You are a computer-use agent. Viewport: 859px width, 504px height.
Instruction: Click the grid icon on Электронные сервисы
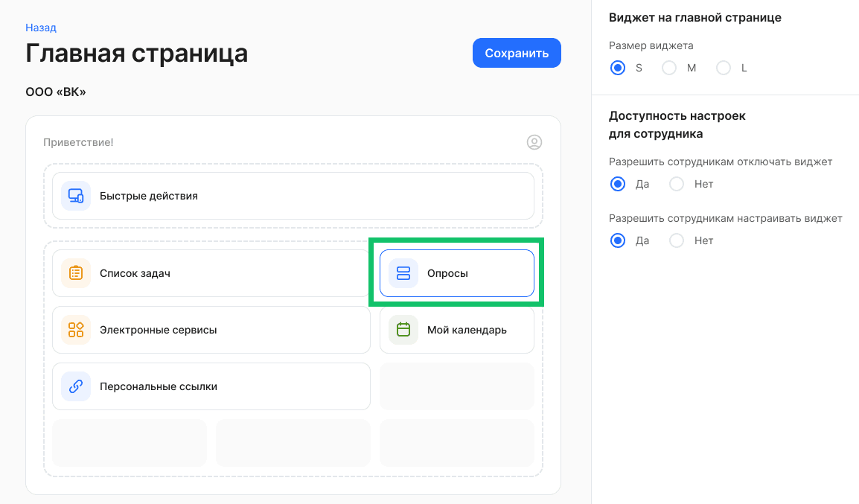click(x=75, y=330)
